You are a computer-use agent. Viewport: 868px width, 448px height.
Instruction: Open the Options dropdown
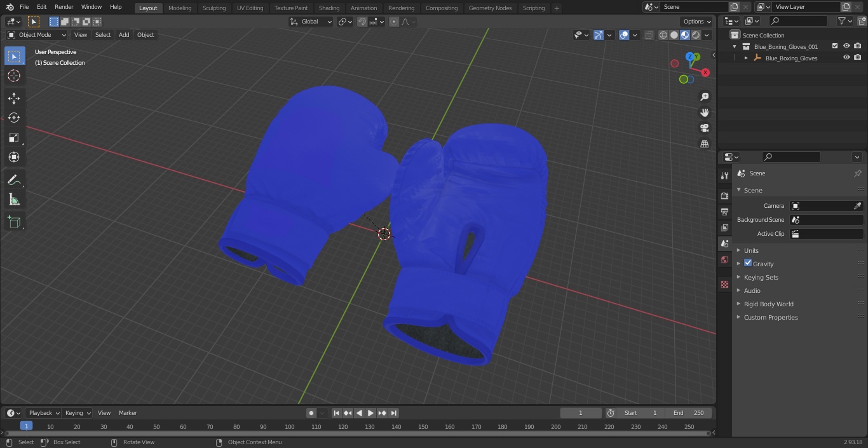pyautogui.click(x=697, y=22)
